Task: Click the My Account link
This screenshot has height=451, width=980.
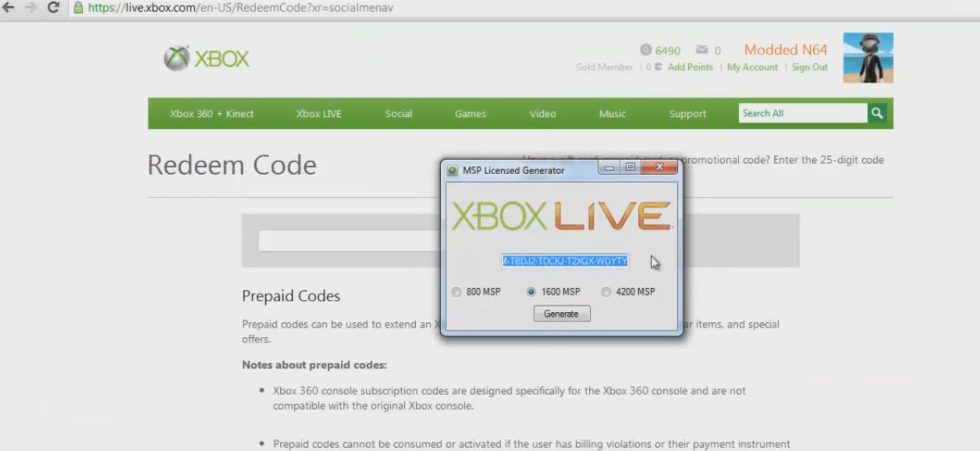Action: 752,67
